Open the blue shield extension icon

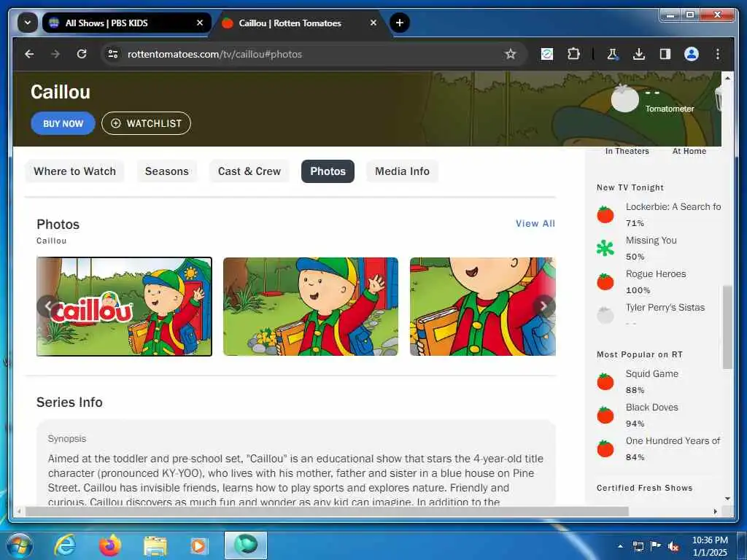547,54
